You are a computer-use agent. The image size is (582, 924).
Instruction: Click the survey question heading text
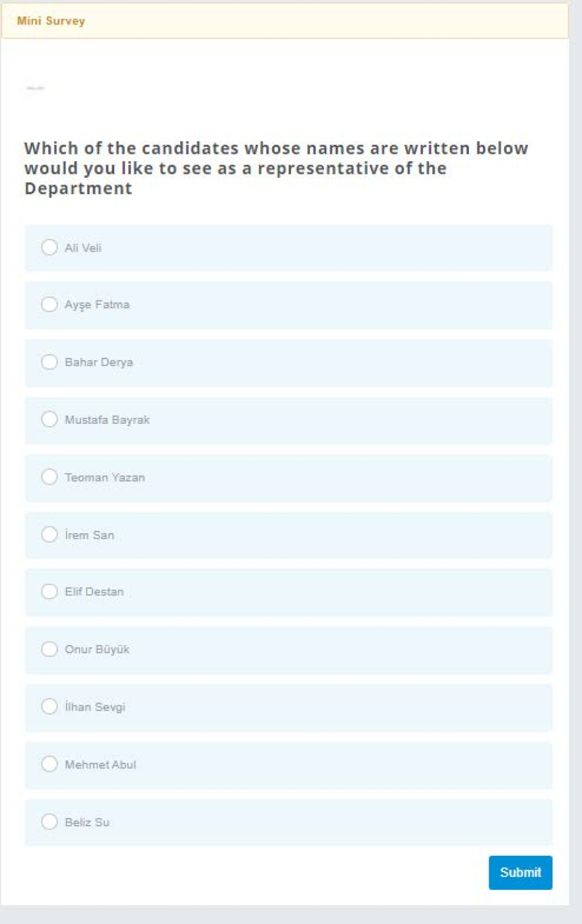pyautogui.click(x=276, y=168)
